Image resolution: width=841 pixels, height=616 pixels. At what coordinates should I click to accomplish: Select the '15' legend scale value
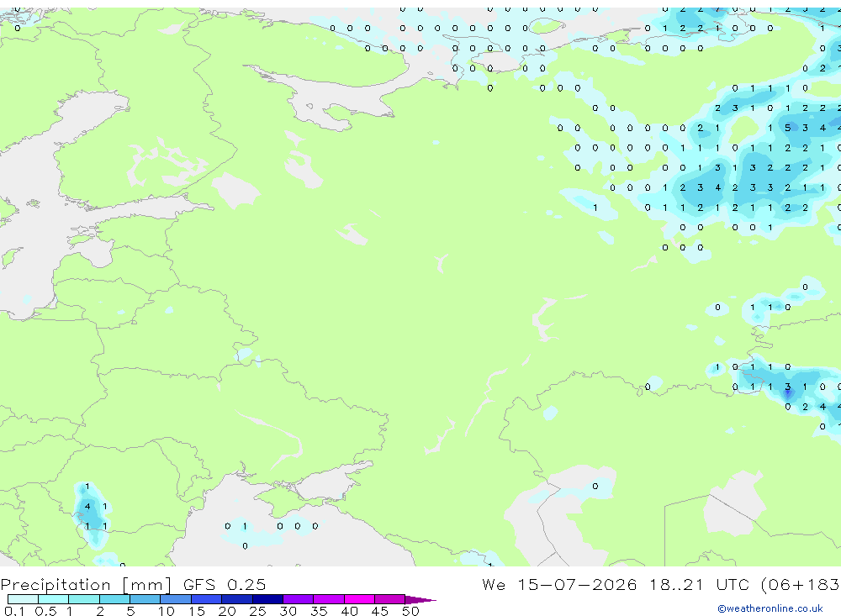point(196,611)
